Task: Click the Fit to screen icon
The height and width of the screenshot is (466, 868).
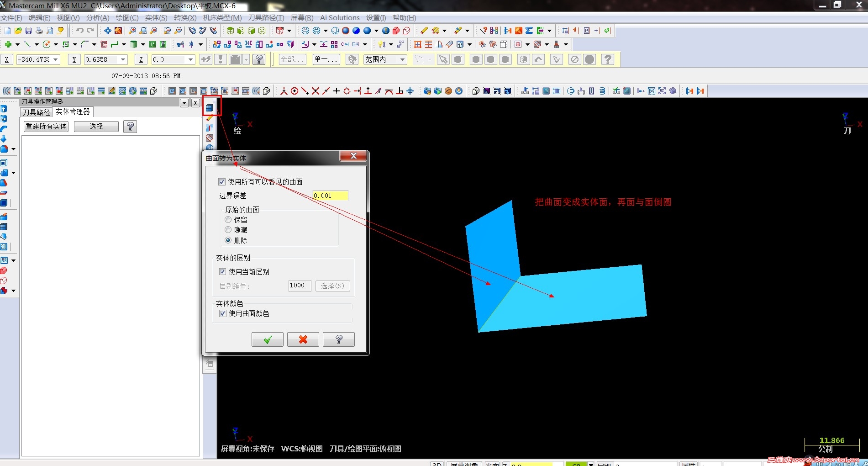Action: pos(107,31)
